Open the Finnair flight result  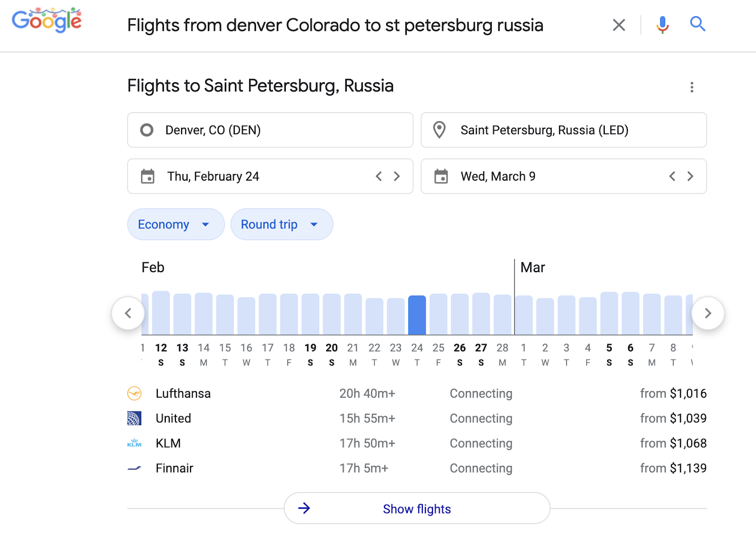point(417,468)
